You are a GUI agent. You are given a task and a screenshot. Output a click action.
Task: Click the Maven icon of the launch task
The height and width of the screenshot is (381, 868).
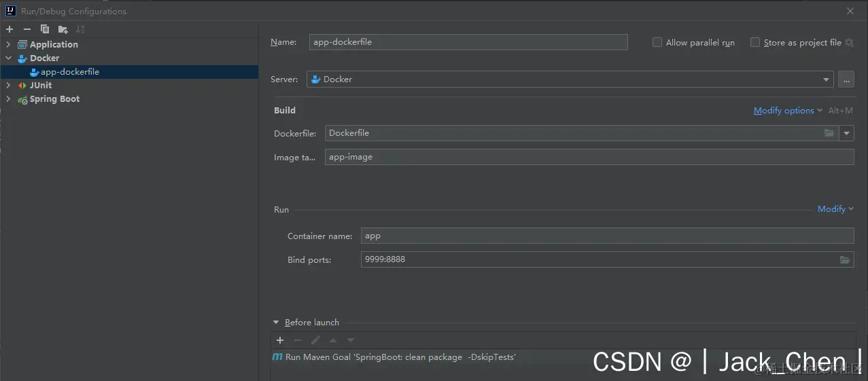tap(277, 357)
